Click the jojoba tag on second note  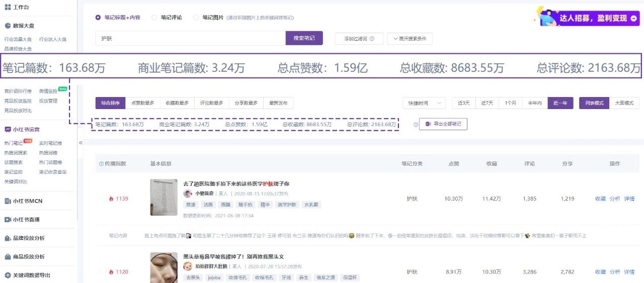pyautogui.click(x=214, y=277)
